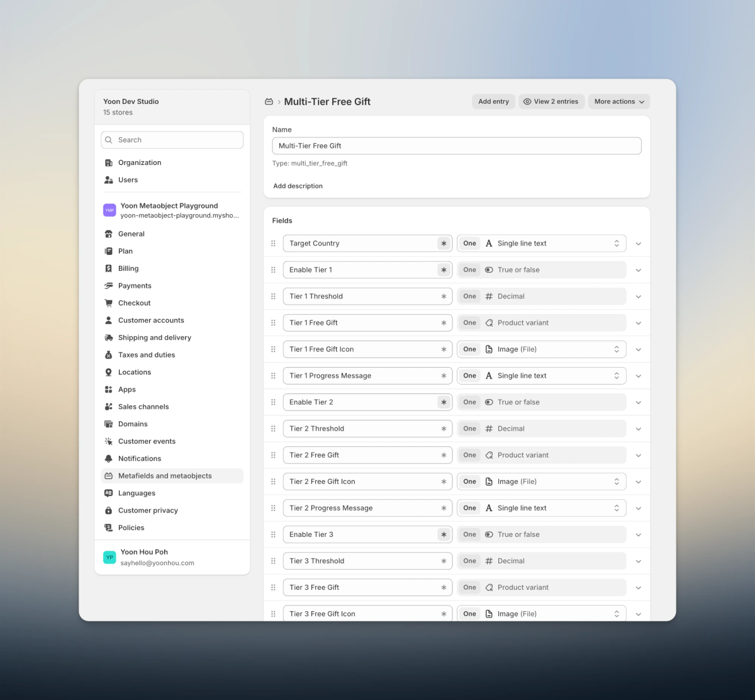This screenshot has width=755, height=700.
Task: Open type dropdown for Tier 2 Progress Message
Action: 542,508
